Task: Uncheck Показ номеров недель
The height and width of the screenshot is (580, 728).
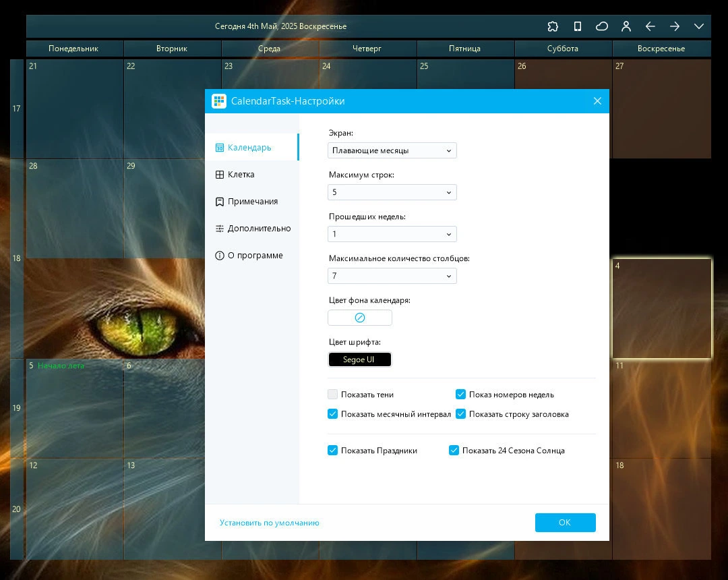Action: click(x=460, y=395)
